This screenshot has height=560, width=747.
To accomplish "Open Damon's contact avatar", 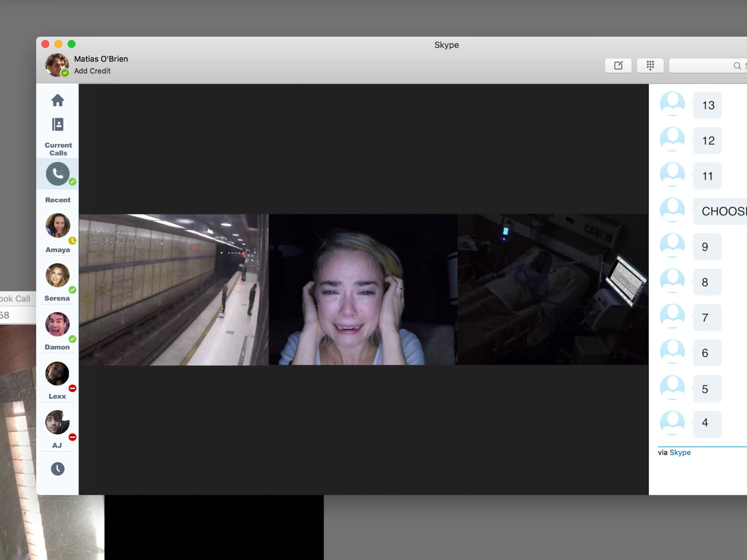I will [58, 324].
